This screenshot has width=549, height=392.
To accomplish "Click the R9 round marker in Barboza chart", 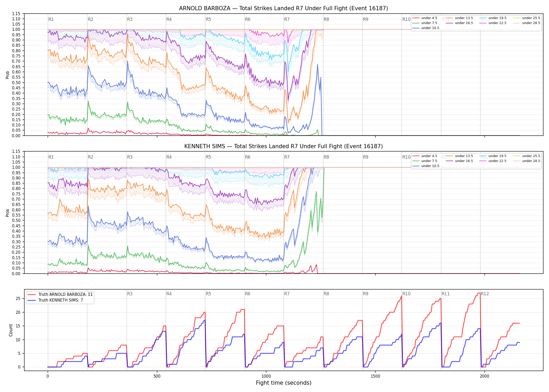I will pos(365,19).
